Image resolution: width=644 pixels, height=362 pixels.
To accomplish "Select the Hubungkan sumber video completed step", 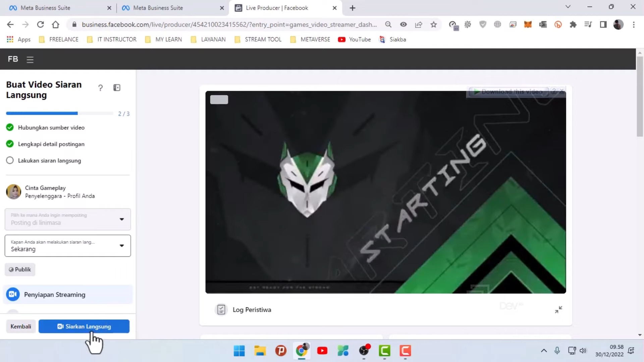I will tap(51, 128).
